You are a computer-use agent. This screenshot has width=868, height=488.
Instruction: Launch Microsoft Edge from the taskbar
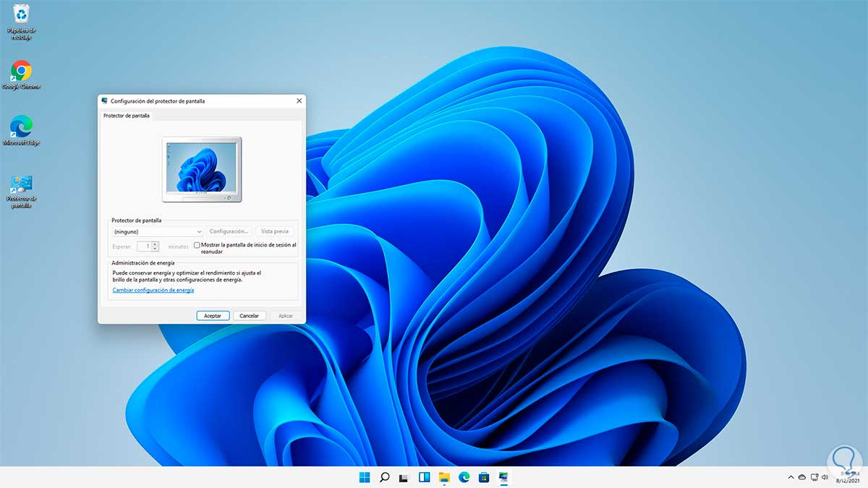(x=464, y=477)
